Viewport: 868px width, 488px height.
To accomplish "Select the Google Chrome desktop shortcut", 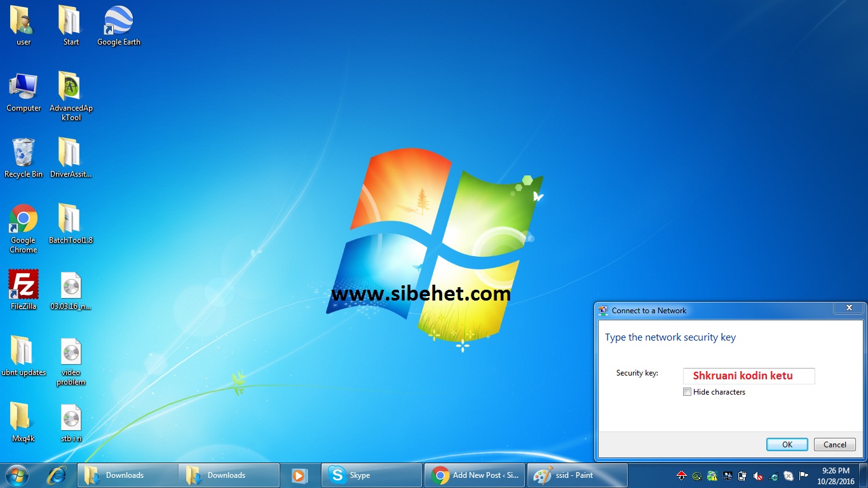I will (x=24, y=229).
